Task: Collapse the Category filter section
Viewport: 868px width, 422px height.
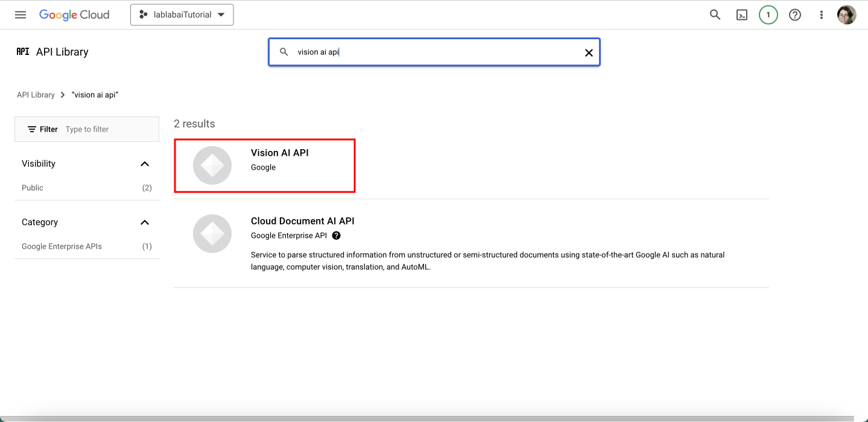Action: (145, 222)
